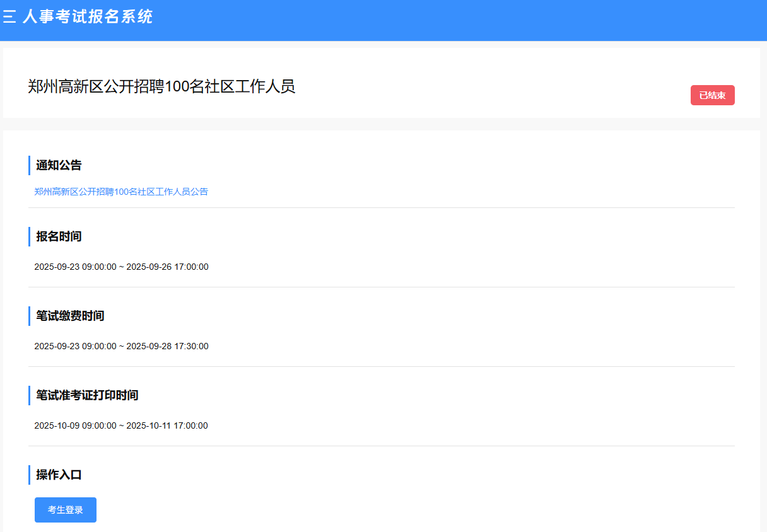Select the payment period ending 2025-09-28 17:30:00

(121, 346)
